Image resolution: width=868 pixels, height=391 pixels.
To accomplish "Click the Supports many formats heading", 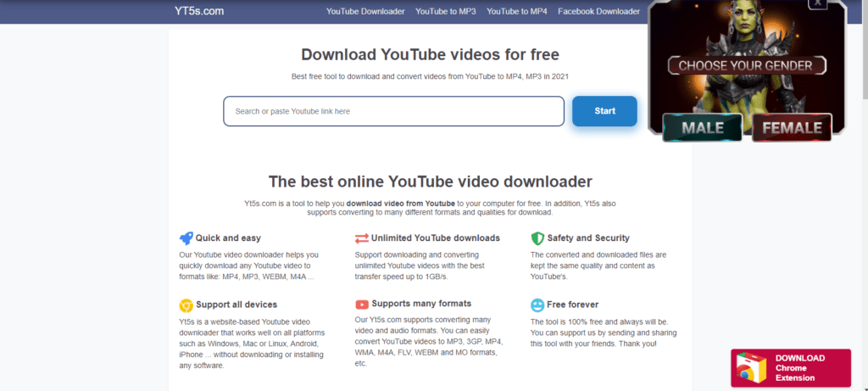I will (x=421, y=304).
